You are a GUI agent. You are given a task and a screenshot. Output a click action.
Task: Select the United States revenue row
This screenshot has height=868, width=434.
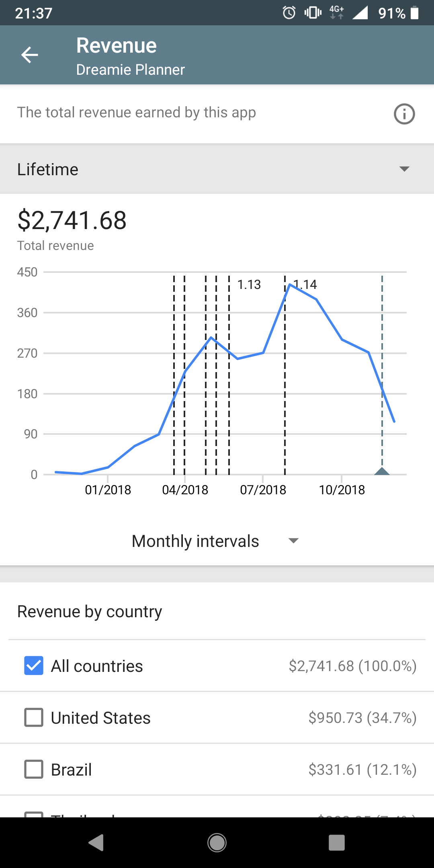coord(217,718)
